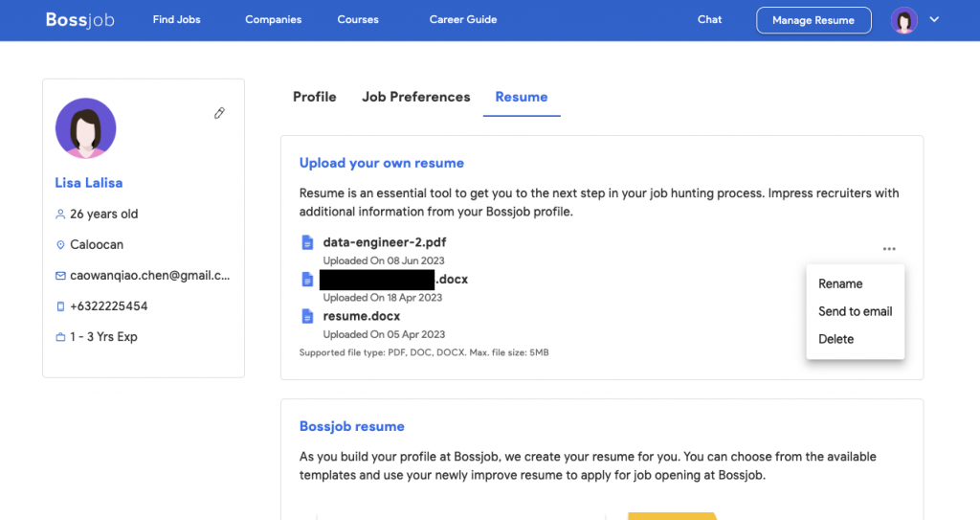Open Chat from the top bar
The height and width of the screenshot is (520, 980).
pyautogui.click(x=709, y=19)
